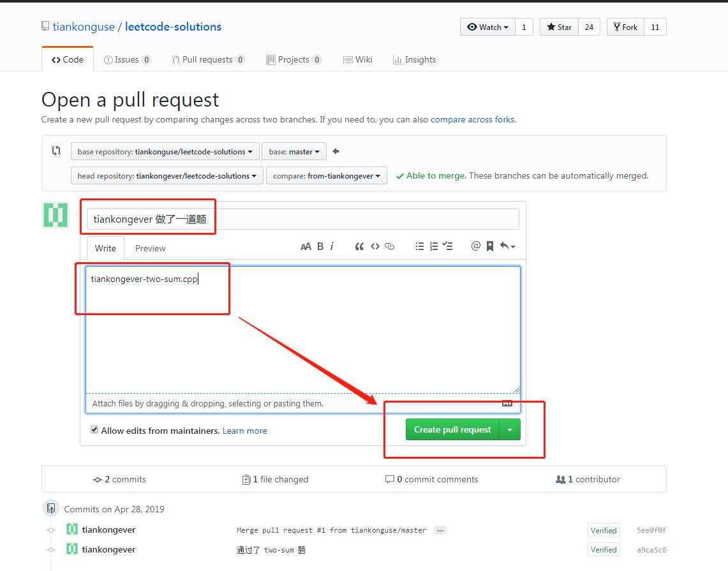Insert a quote block
Screen dimensions: 728x571
[x=359, y=246]
